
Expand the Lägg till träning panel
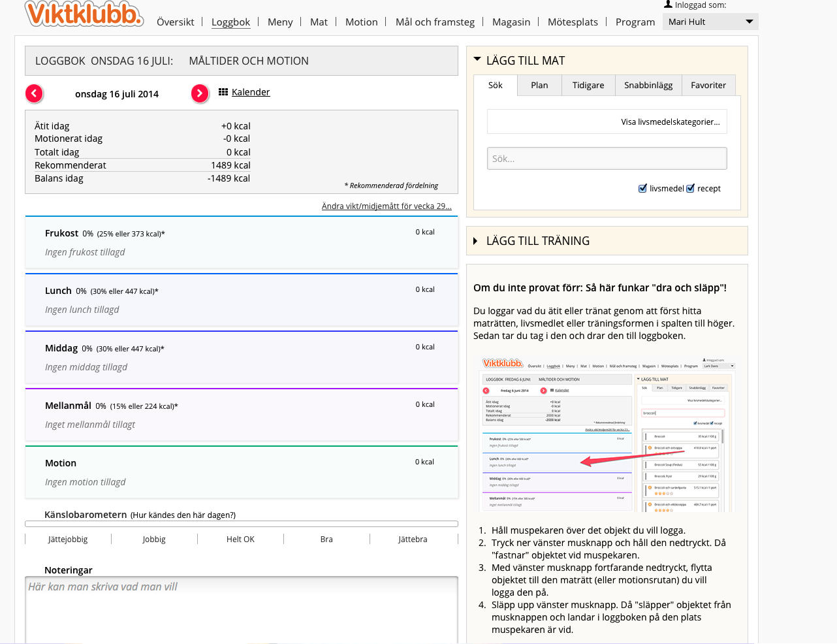click(x=476, y=241)
